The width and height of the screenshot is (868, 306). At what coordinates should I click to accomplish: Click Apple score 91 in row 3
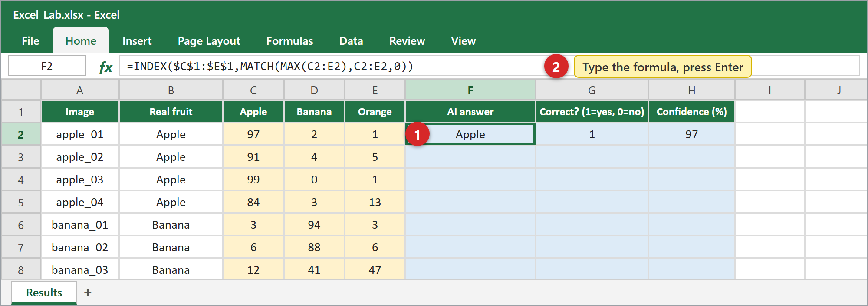pyautogui.click(x=253, y=157)
